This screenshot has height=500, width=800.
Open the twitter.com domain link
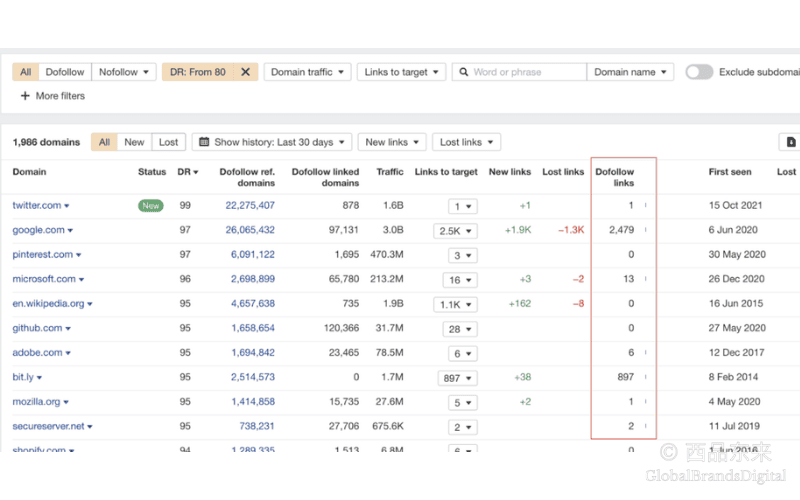[x=37, y=205]
